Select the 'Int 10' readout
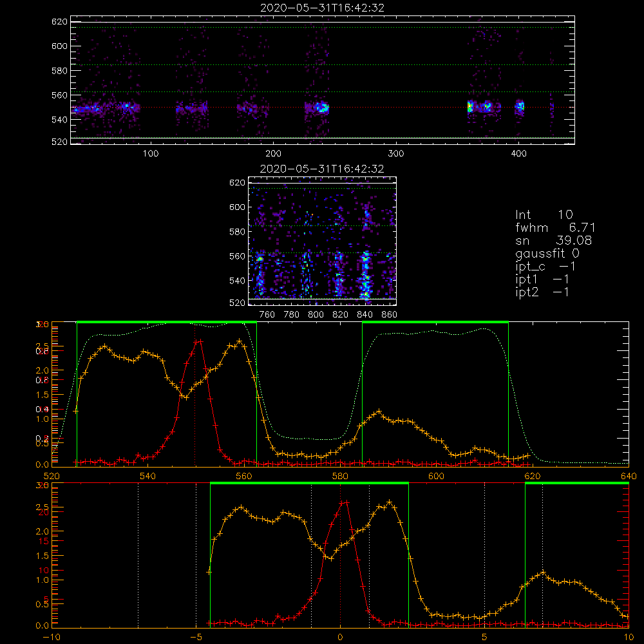The width and height of the screenshot is (644, 644). pos(544,214)
